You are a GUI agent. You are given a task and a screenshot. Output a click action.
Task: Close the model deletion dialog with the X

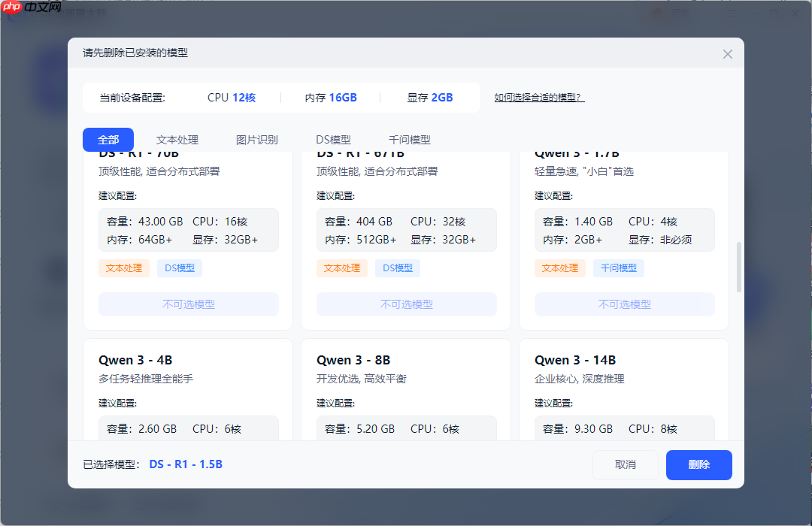[727, 53]
